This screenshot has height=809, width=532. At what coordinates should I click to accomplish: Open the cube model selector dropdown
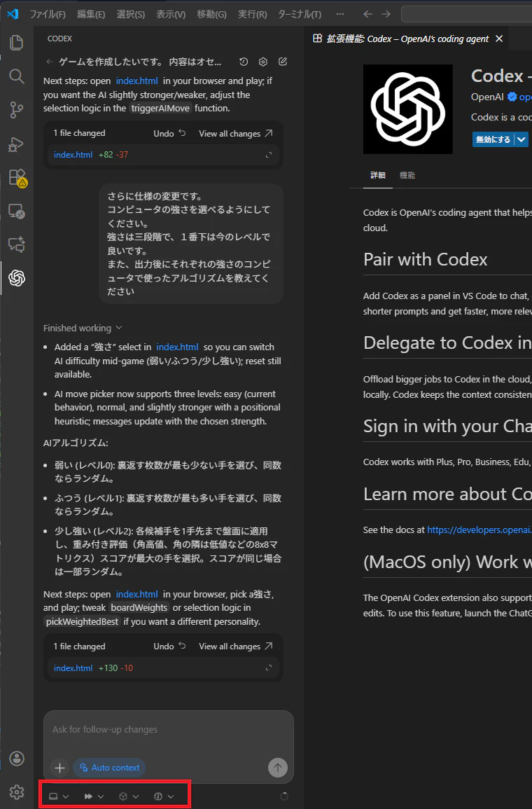pos(129,796)
